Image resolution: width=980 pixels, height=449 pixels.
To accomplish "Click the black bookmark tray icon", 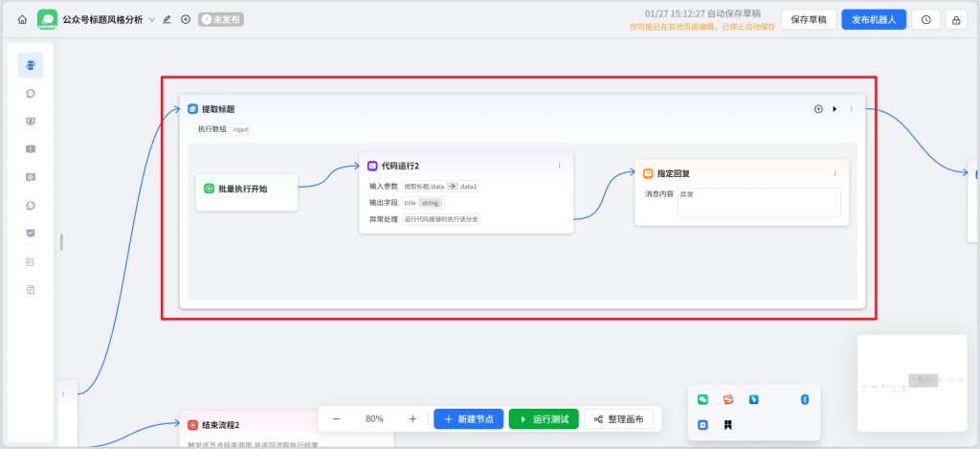I will (728, 425).
